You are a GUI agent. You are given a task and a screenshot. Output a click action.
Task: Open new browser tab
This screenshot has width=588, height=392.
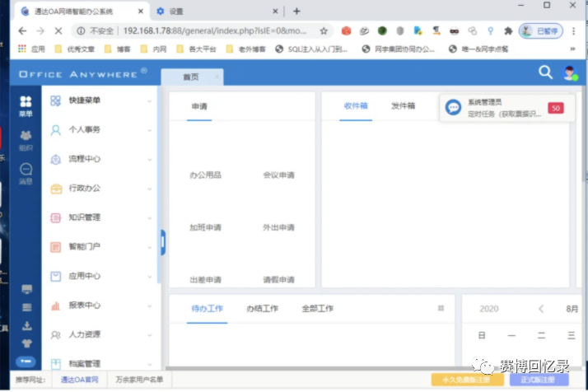tap(296, 12)
